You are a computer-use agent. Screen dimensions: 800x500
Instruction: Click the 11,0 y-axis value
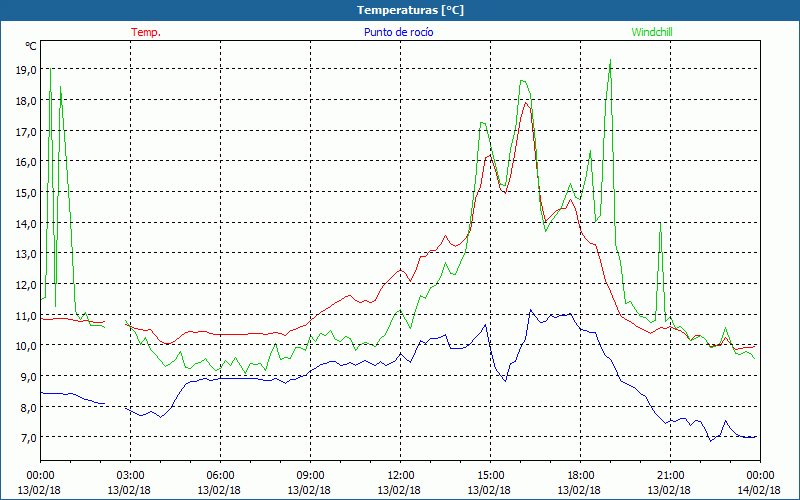26,315
